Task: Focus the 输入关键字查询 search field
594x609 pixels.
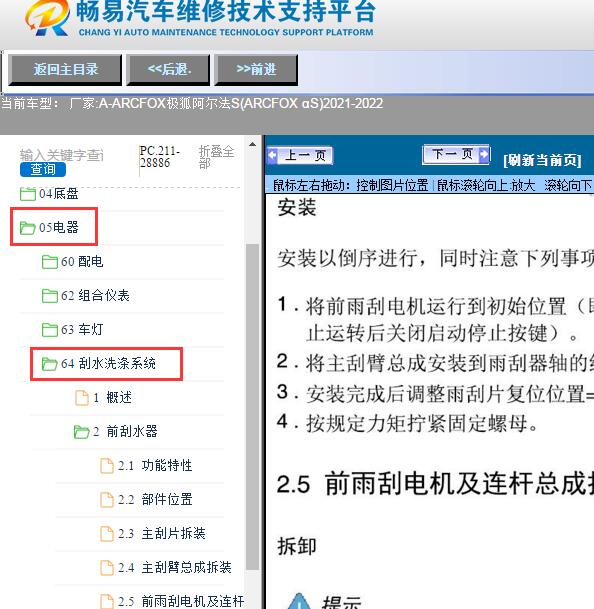Action: coord(62,155)
